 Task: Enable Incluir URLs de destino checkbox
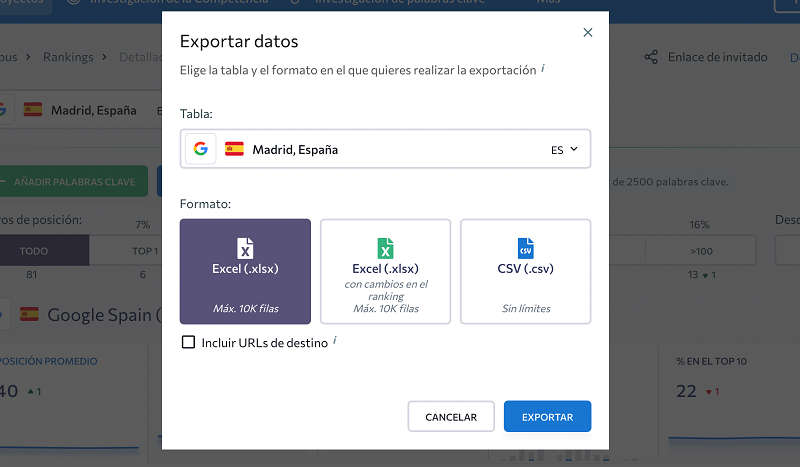click(188, 342)
